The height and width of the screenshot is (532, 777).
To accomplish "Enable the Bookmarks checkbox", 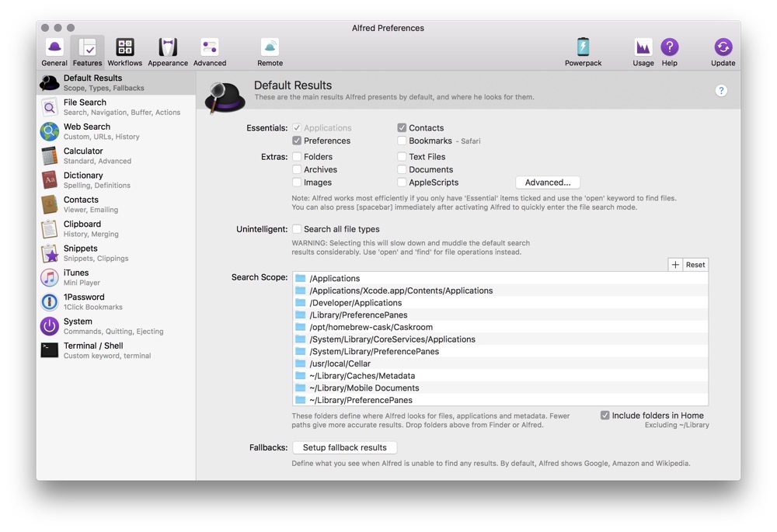I will click(402, 141).
